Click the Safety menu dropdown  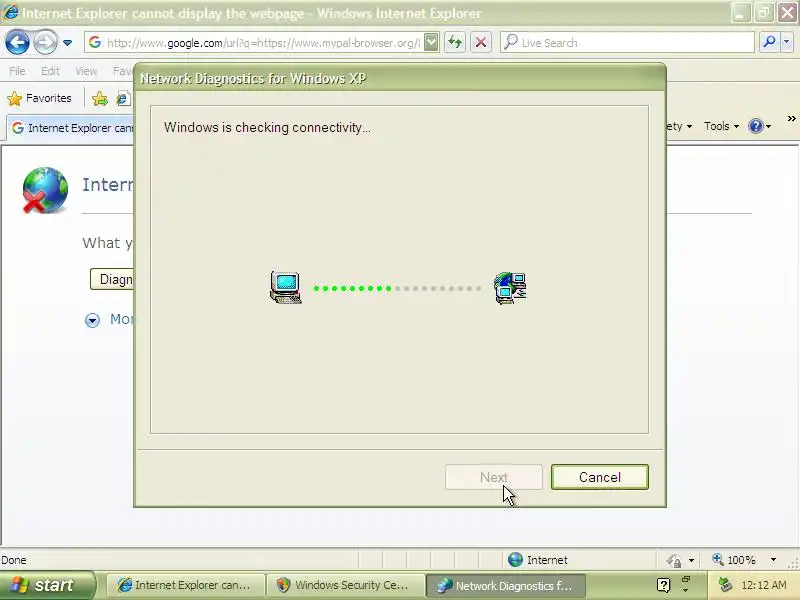[x=680, y=126]
